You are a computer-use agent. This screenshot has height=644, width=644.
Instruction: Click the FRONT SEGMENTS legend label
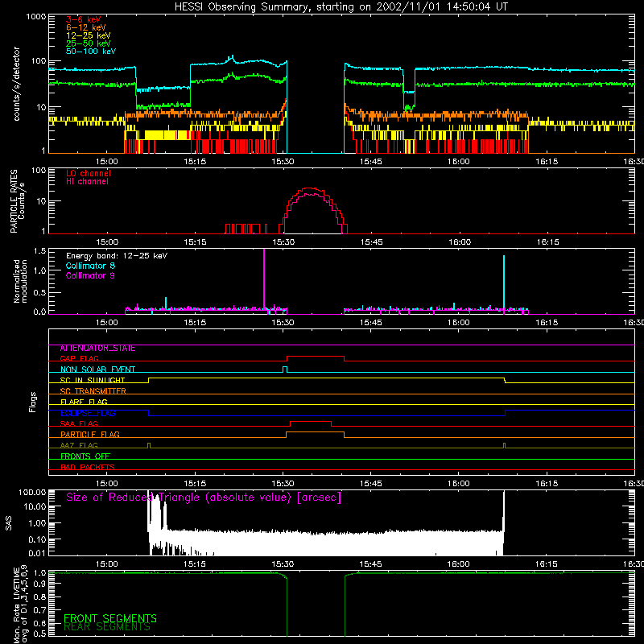pos(110,618)
